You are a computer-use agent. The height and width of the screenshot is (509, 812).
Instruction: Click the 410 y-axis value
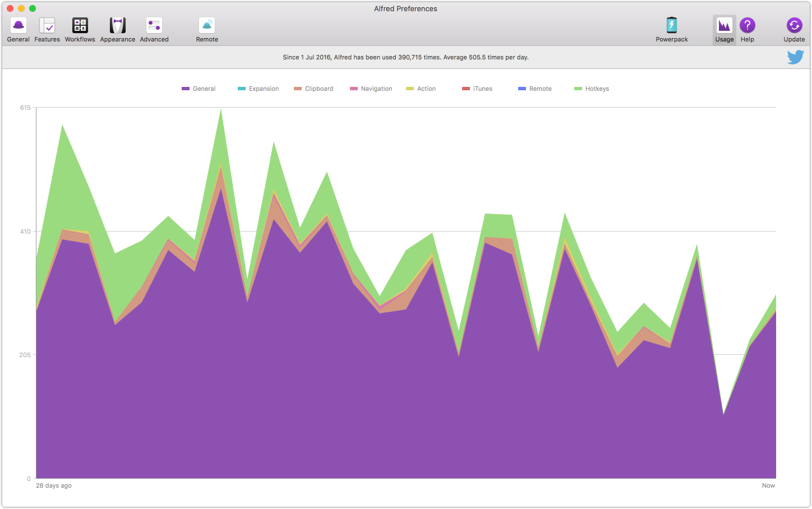[x=25, y=232]
